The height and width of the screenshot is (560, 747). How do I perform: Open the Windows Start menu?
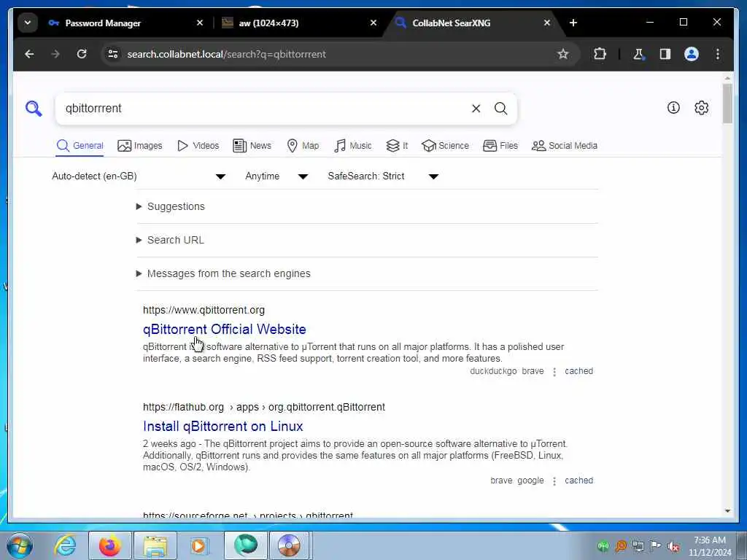coord(20,545)
